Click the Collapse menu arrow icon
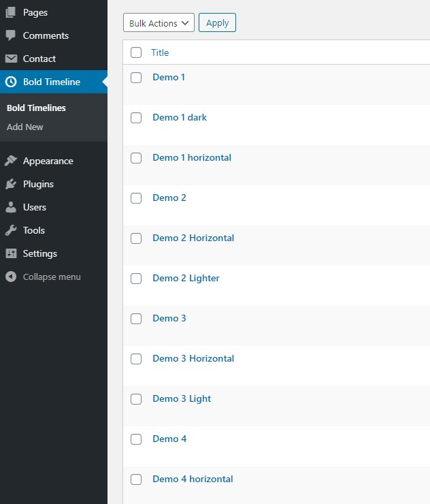 (x=11, y=277)
